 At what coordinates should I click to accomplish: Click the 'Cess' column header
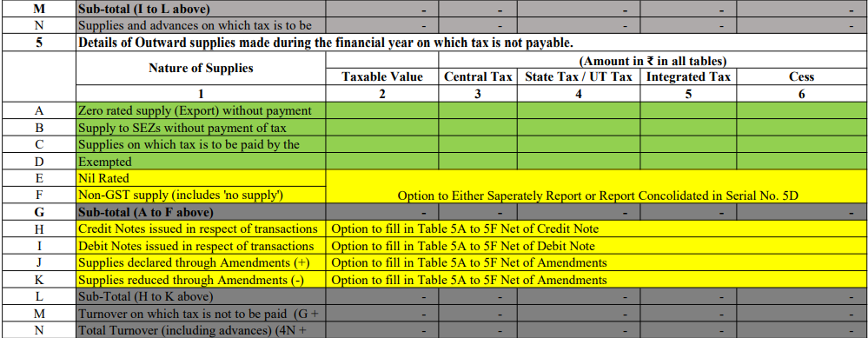point(802,76)
